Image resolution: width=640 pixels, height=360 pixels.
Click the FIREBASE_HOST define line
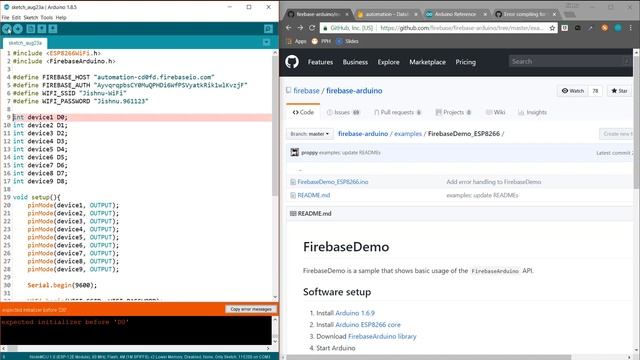113,77
